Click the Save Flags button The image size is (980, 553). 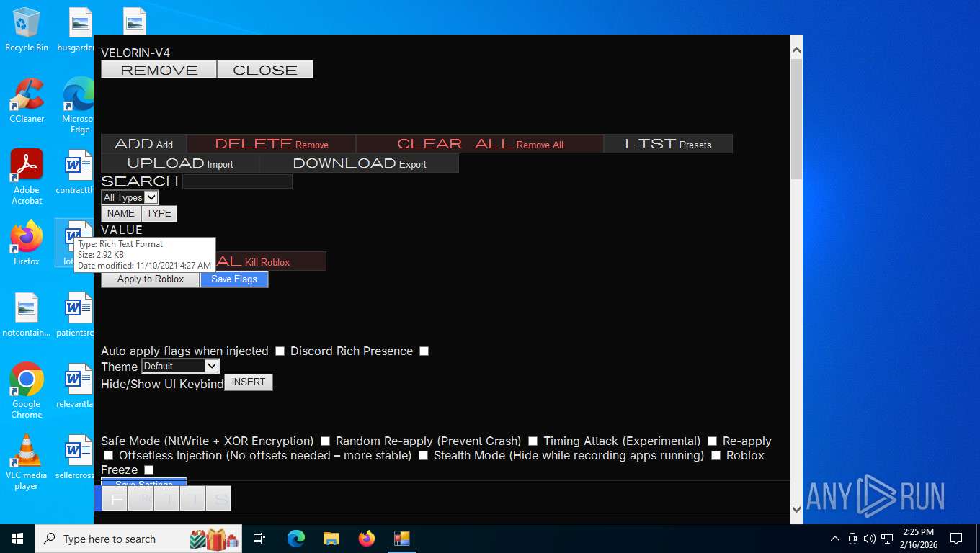pos(234,279)
